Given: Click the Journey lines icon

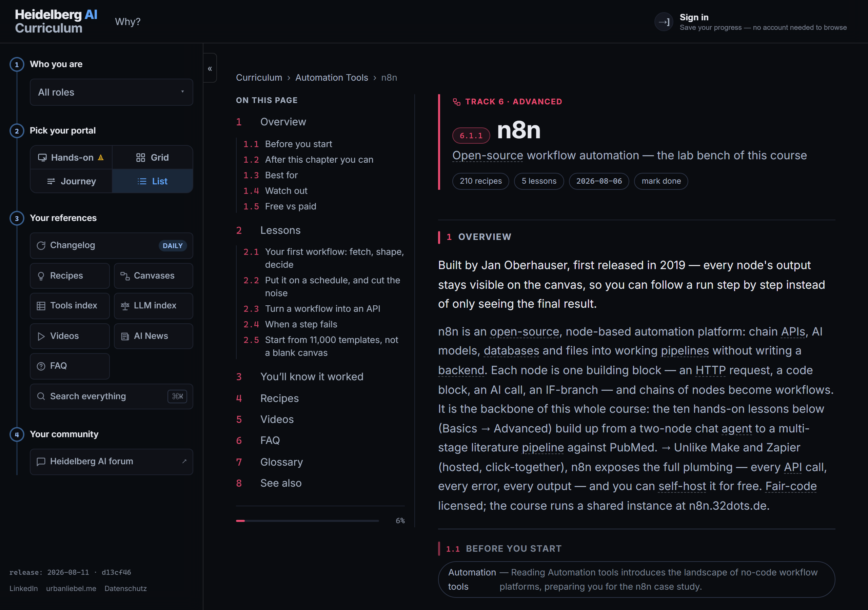Looking at the screenshot, I should tap(51, 181).
